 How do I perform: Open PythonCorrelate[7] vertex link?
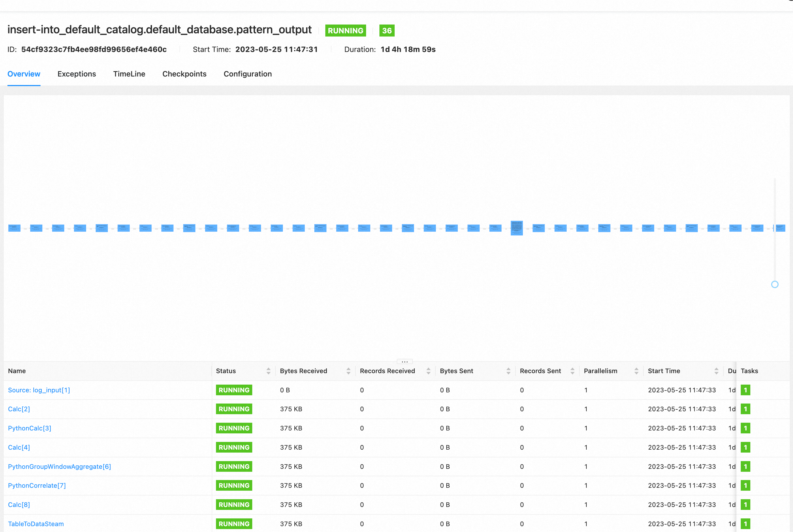pyautogui.click(x=37, y=486)
